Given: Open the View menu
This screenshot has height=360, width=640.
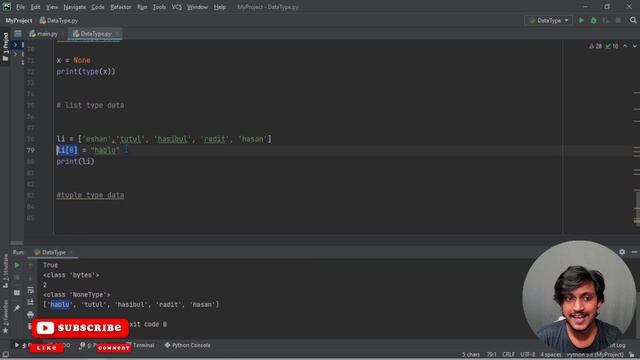Looking at the screenshot, I should click(52, 7).
